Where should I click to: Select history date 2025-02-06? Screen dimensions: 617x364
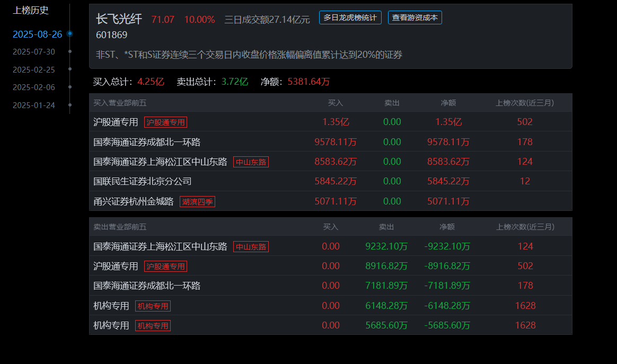(34, 87)
